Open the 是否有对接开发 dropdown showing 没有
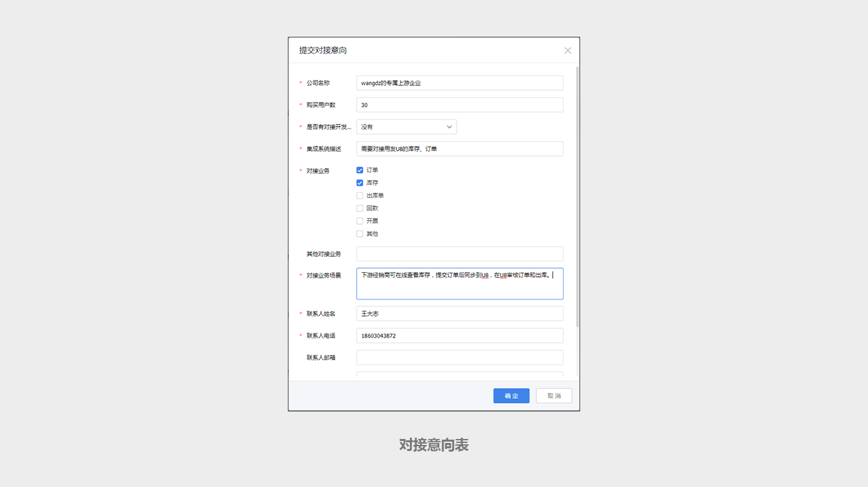The width and height of the screenshot is (868, 487). [401, 127]
